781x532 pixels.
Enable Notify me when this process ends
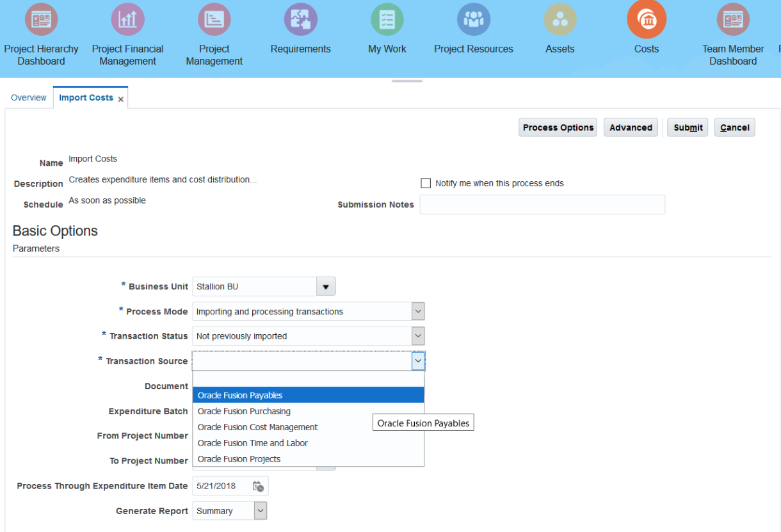tap(426, 183)
